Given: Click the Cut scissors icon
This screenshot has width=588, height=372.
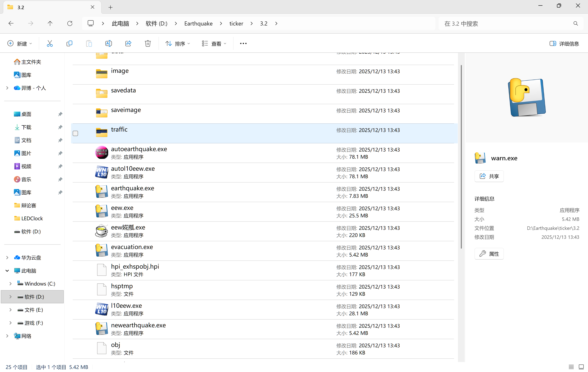Looking at the screenshot, I should click(x=50, y=43).
